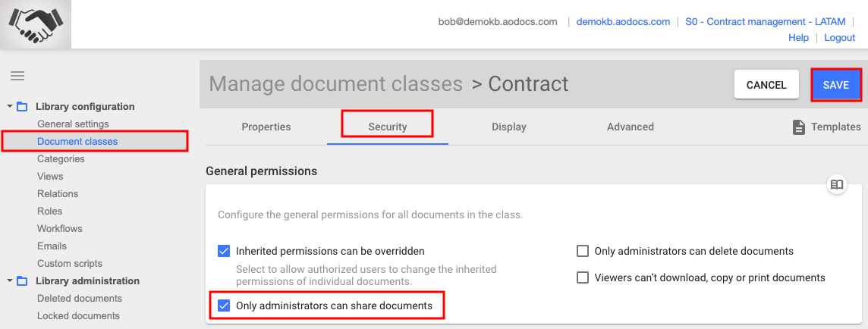Click the Library administration folder icon
Viewport: 868px width, 329px height.
[22, 281]
